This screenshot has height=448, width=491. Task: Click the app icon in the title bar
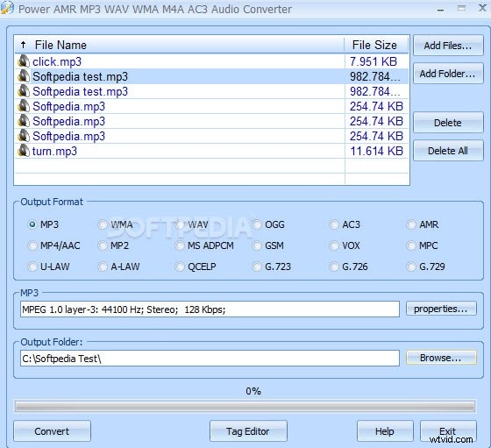[x=7, y=9]
